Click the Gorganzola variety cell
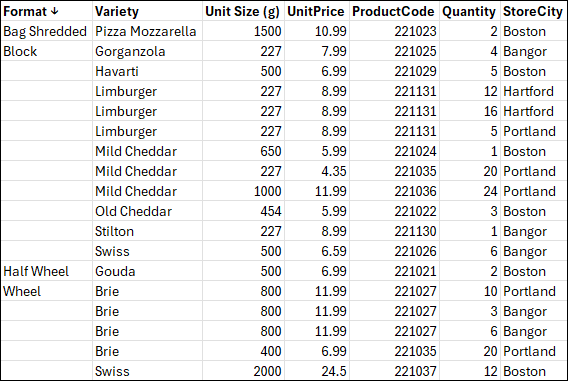This screenshot has width=568, height=381. click(x=147, y=51)
